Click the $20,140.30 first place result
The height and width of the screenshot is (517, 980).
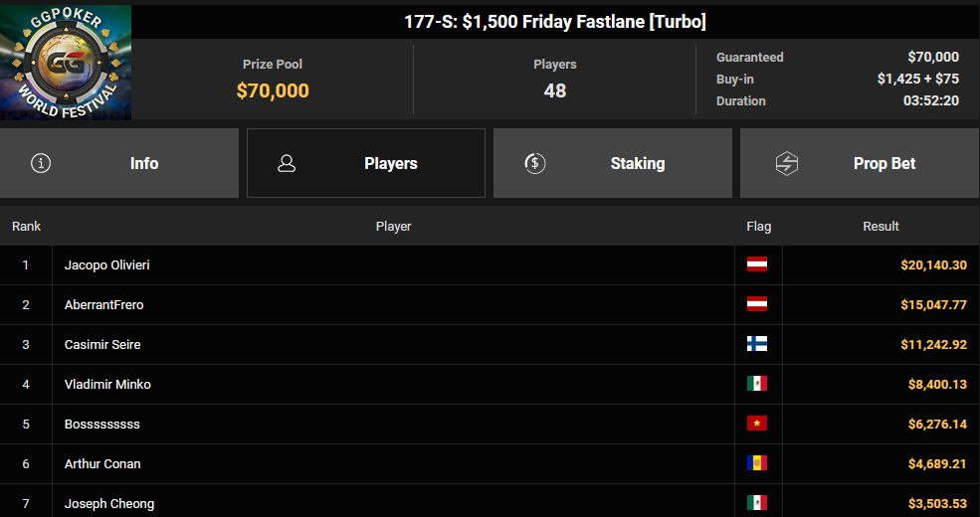[x=934, y=265]
